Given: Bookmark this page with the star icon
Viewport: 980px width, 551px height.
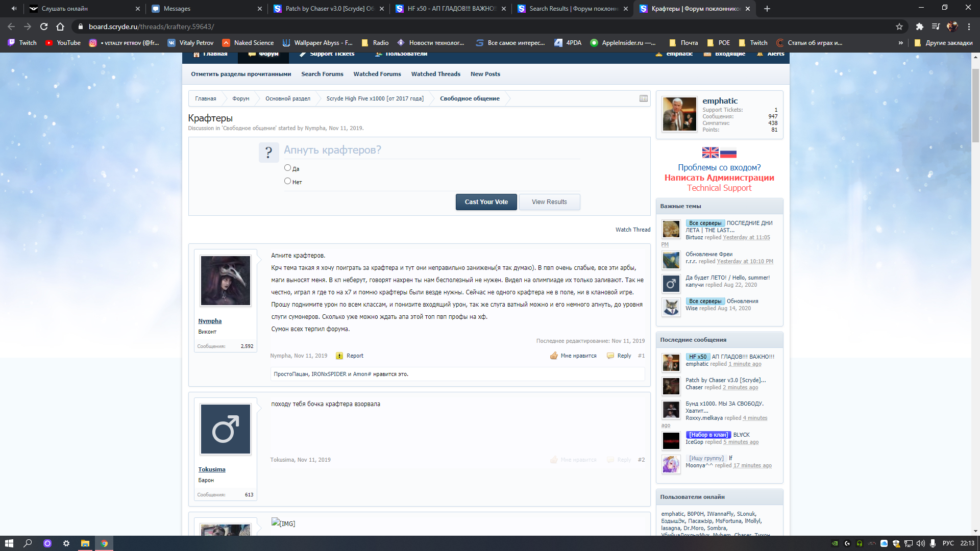Looking at the screenshot, I should pyautogui.click(x=899, y=27).
